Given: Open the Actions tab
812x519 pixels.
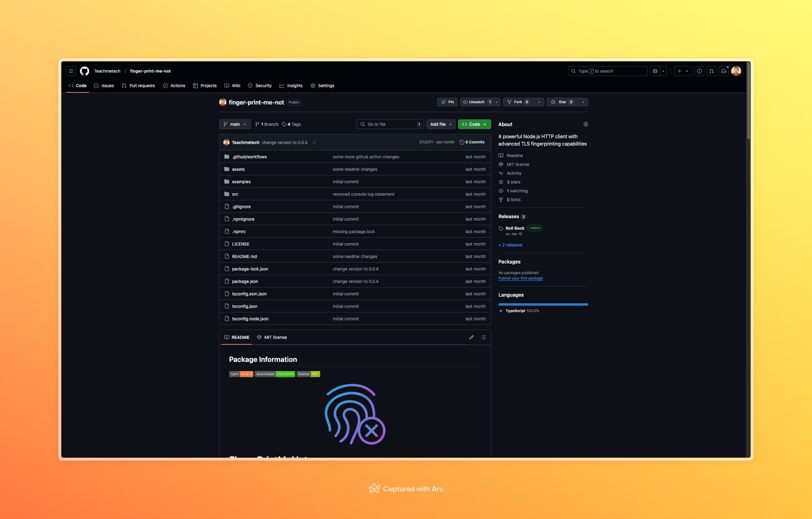Looking at the screenshot, I should pyautogui.click(x=174, y=86).
